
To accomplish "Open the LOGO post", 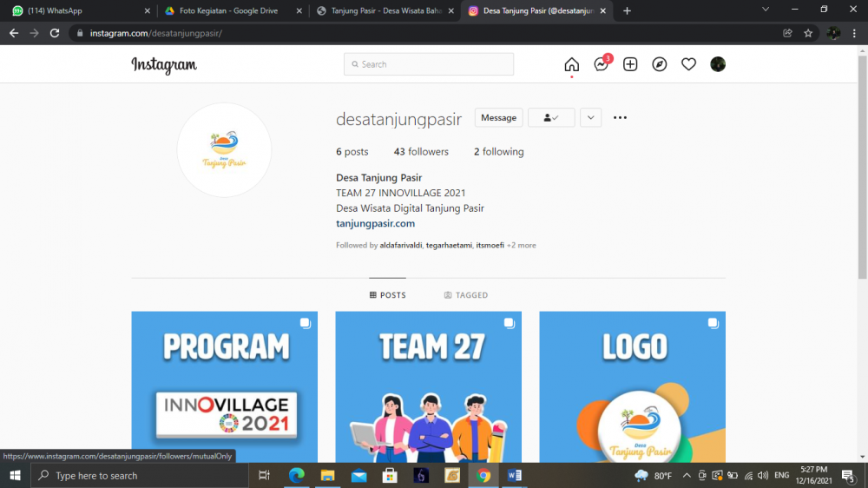I will point(632,386).
